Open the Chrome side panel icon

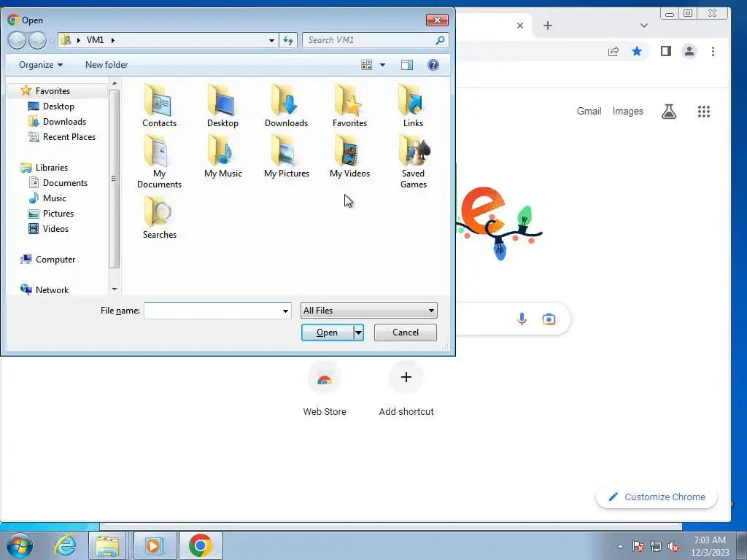click(x=666, y=52)
